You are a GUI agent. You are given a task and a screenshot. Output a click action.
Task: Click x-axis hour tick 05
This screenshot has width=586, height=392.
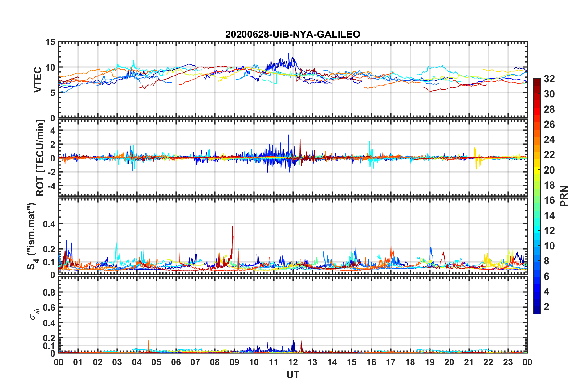click(x=156, y=362)
